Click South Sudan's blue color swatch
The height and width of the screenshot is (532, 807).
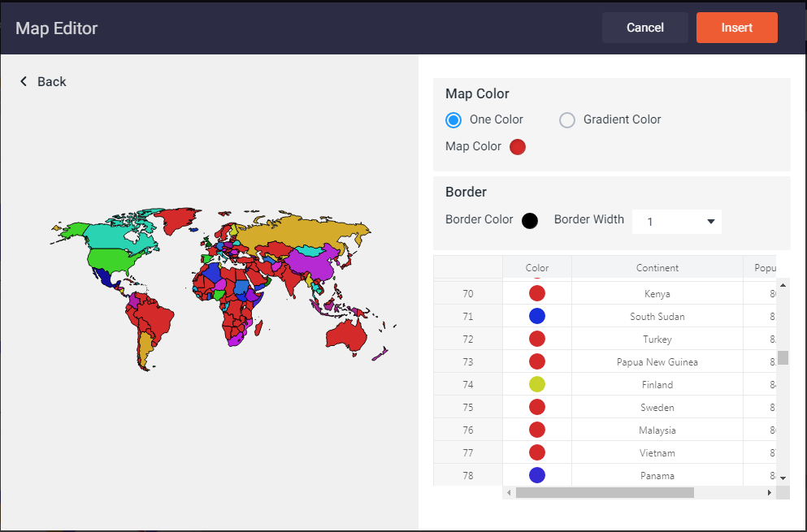click(x=537, y=316)
